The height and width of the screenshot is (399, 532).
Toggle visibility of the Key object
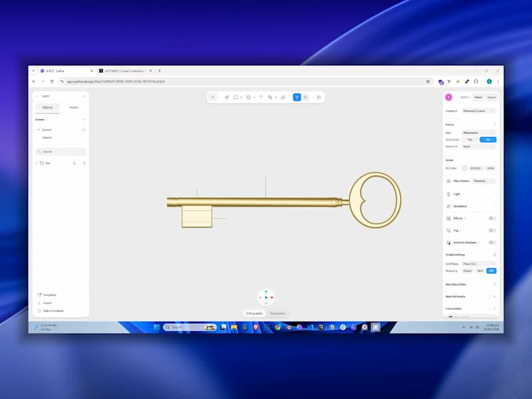(84, 163)
